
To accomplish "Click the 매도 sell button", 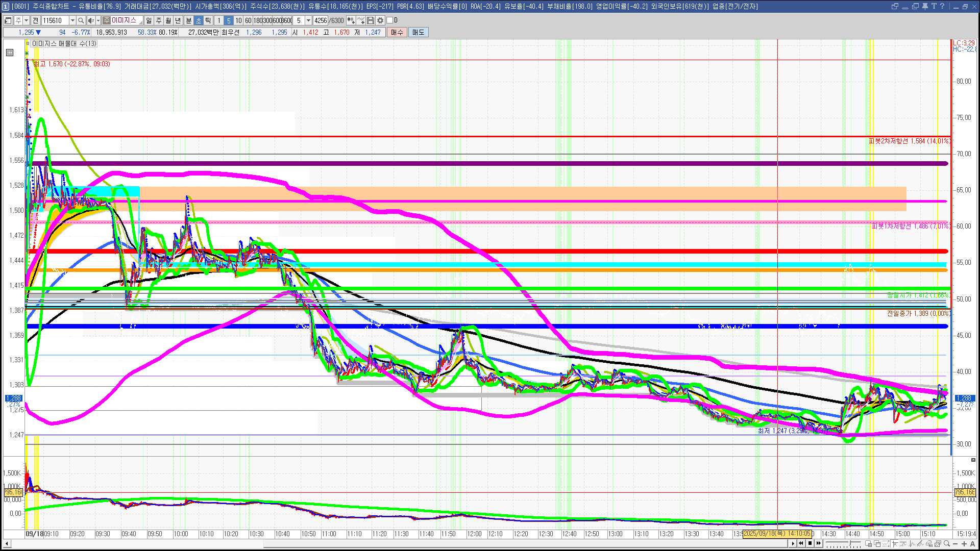I will click(419, 32).
